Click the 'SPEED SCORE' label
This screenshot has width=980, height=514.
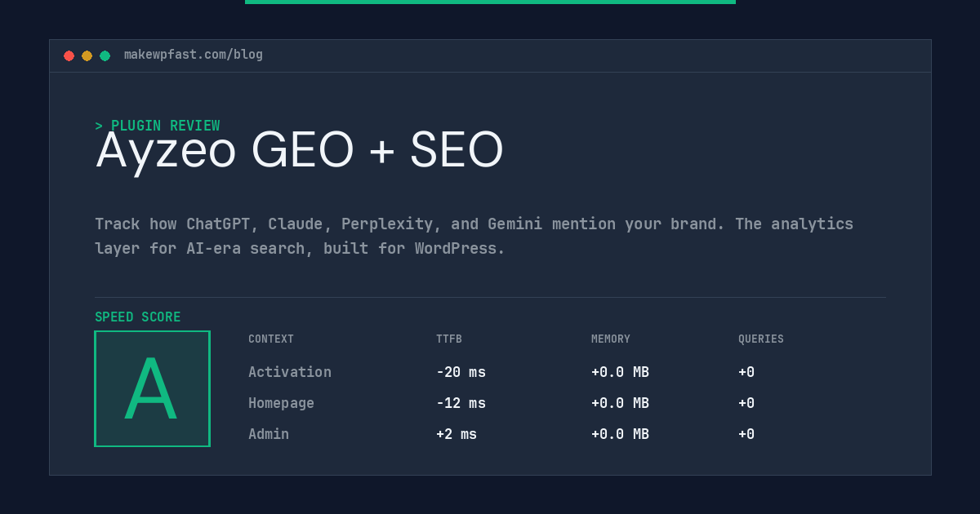click(138, 317)
